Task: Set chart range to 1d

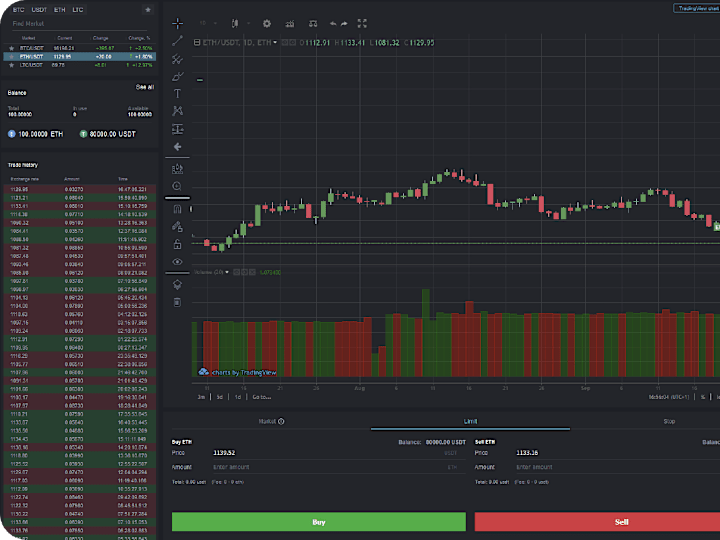Action: [238, 397]
